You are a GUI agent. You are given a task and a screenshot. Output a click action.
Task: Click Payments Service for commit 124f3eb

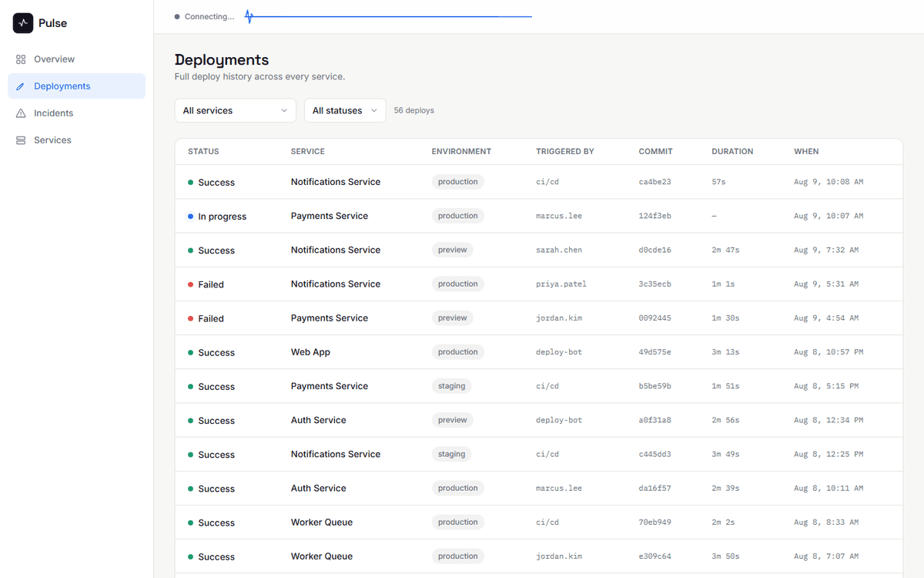(x=330, y=216)
